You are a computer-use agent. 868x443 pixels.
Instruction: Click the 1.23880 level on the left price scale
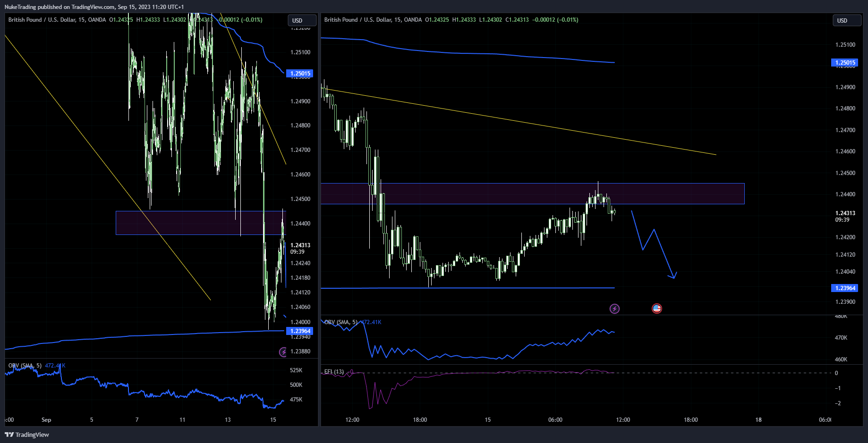[x=300, y=351]
